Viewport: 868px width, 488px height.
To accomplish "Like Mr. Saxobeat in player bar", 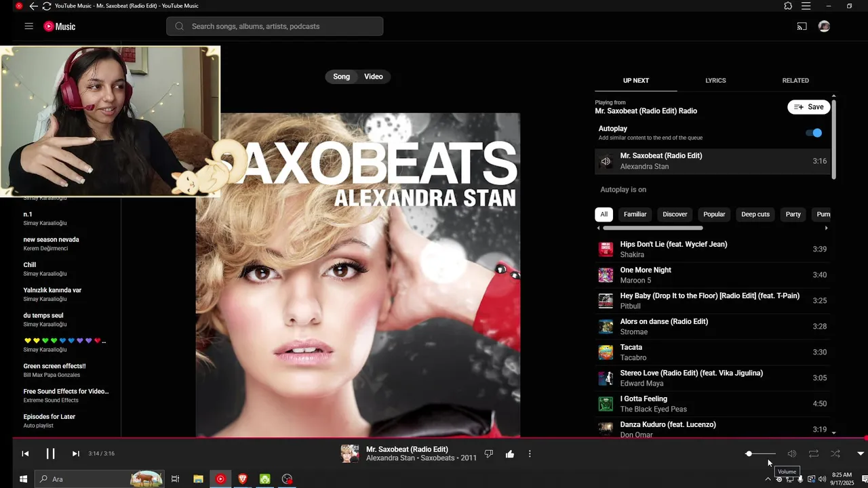I will 510,453.
